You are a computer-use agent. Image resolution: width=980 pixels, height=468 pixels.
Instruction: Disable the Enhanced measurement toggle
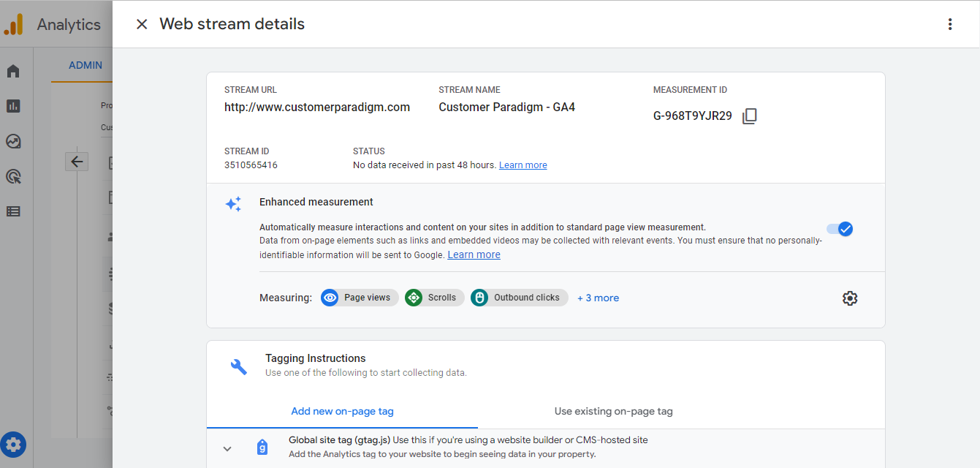840,229
